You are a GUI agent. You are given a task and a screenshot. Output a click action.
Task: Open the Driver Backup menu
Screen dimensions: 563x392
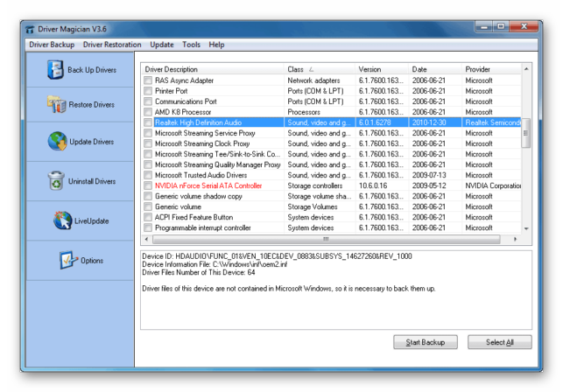click(52, 45)
